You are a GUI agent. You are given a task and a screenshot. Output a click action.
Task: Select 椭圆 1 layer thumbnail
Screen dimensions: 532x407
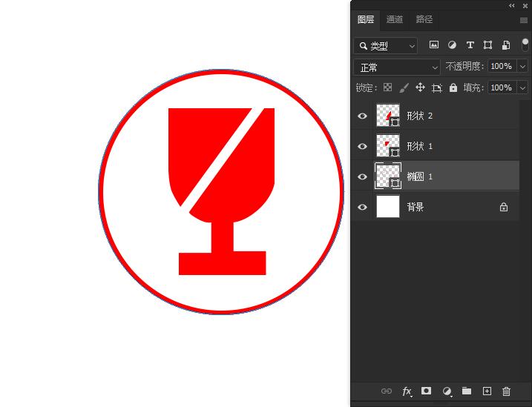pyautogui.click(x=388, y=176)
